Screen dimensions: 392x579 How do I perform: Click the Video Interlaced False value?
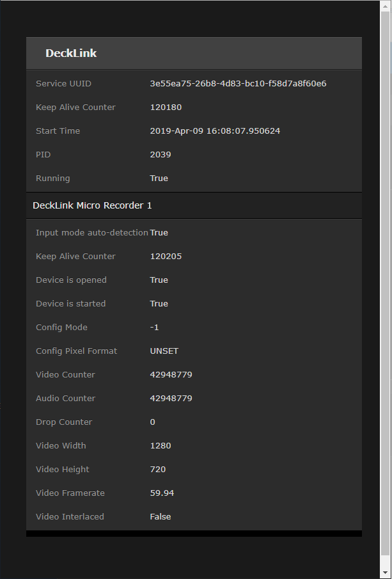[x=161, y=517]
